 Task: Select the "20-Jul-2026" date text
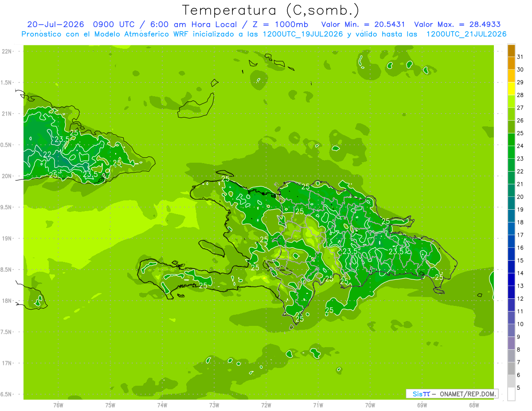click(x=55, y=24)
